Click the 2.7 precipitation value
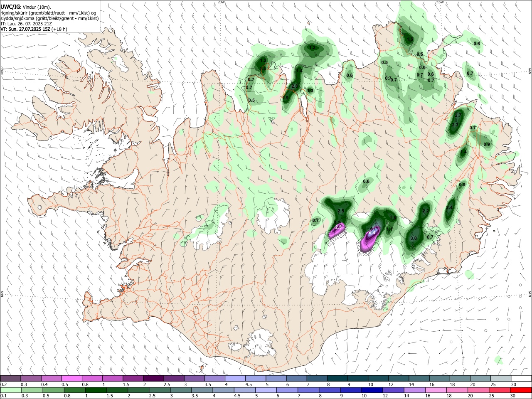 (458, 115)
